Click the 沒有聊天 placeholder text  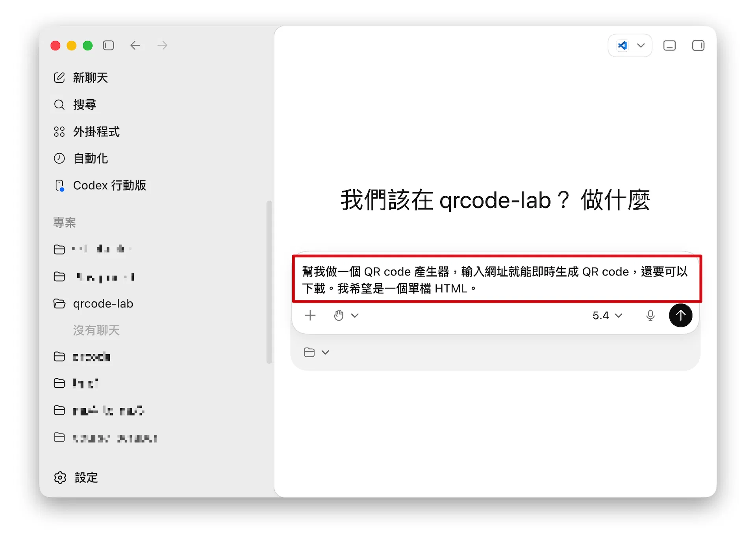click(x=96, y=330)
